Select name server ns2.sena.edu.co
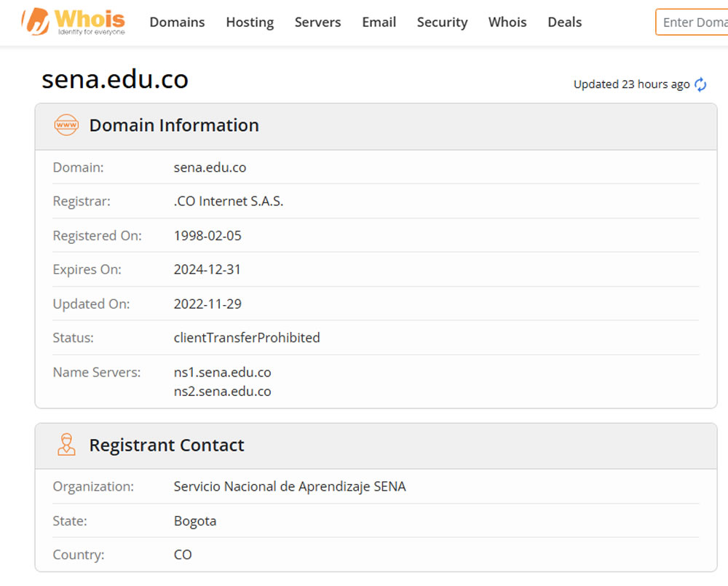 coord(222,392)
